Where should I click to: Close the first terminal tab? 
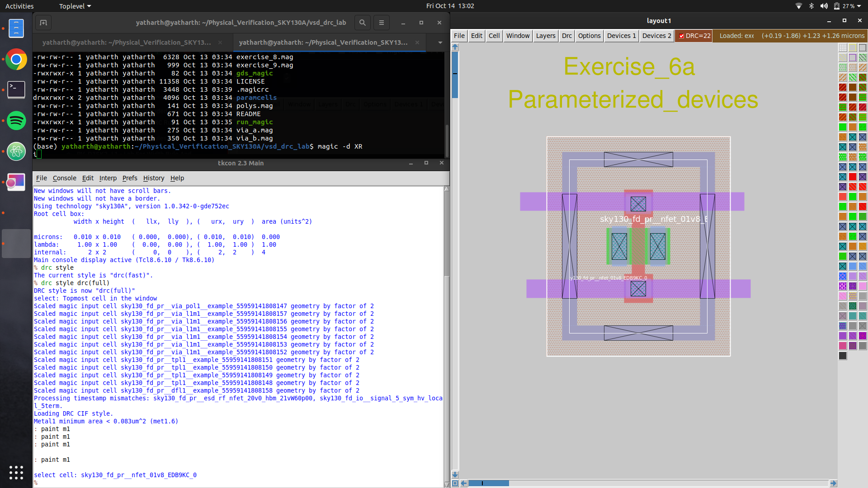(x=220, y=42)
